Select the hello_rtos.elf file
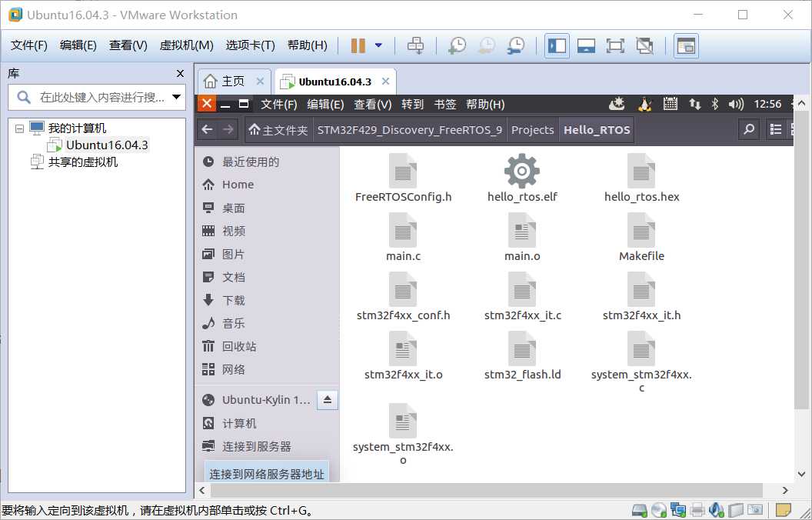Viewport: 812px width, 520px height. tap(522, 178)
